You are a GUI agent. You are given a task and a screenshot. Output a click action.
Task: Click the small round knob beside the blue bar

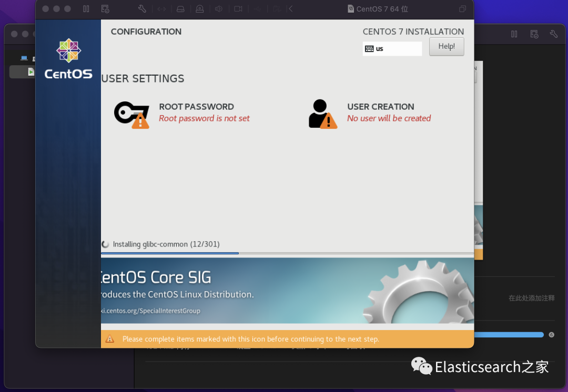click(x=551, y=335)
